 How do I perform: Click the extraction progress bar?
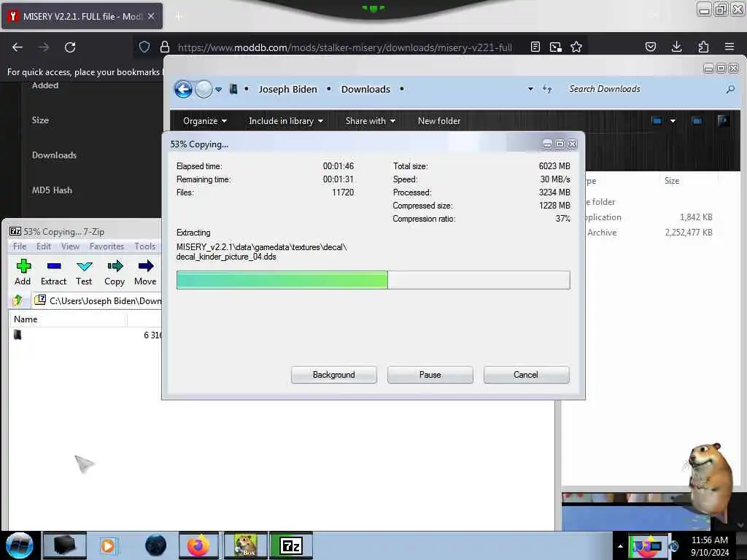[373, 280]
